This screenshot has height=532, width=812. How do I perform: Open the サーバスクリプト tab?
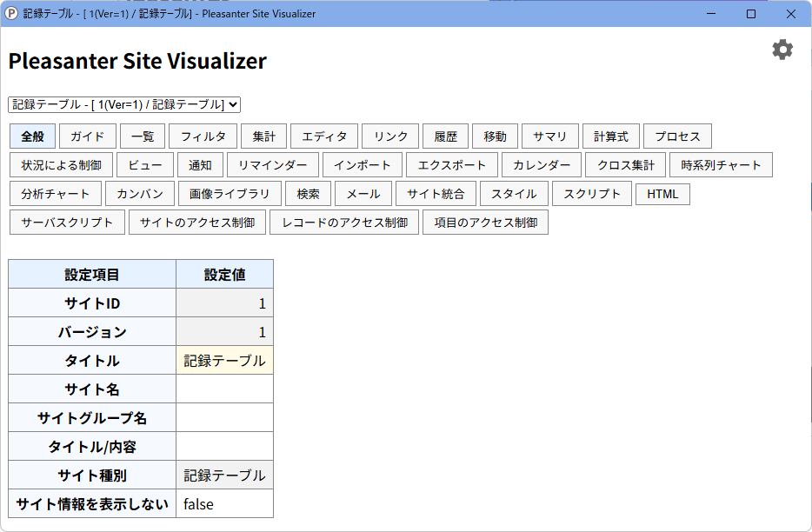67,223
